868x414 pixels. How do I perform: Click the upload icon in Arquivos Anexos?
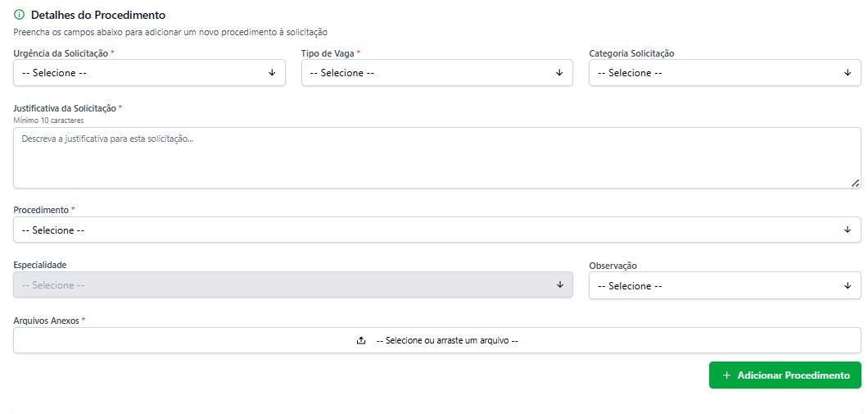click(x=361, y=341)
